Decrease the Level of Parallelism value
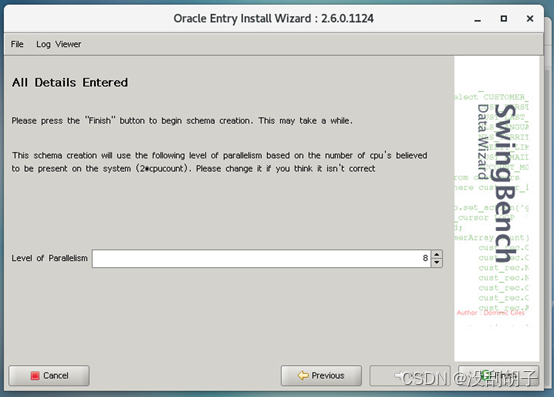Image resolution: width=554 pixels, height=397 pixels. 437,262
